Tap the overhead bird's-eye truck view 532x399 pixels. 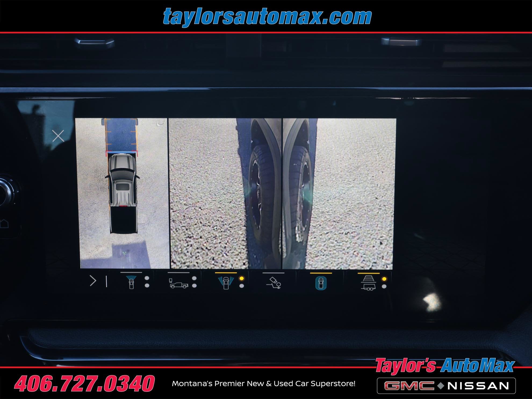pyautogui.click(x=123, y=193)
